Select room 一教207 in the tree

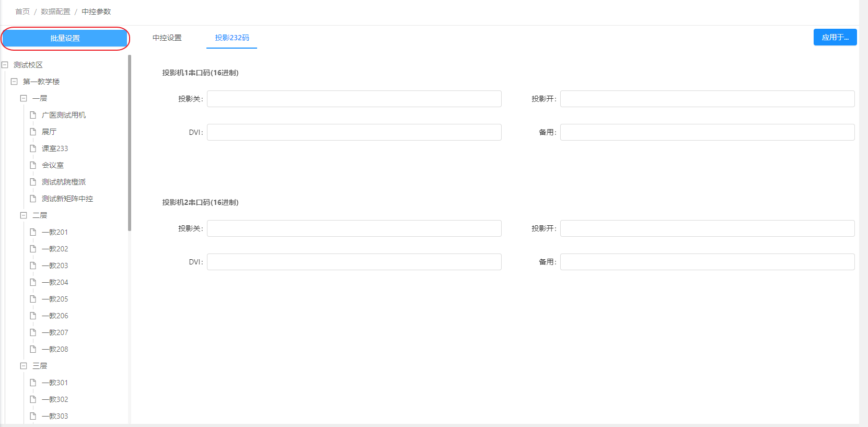point(55,332)
